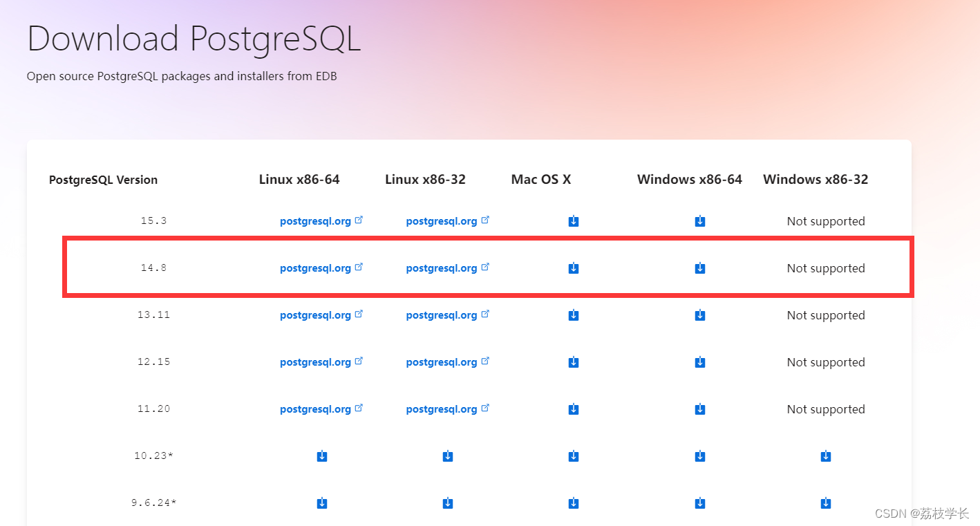Download PostgreSQL 15.3 for Windows x86-64

click(x=700, y=221)
